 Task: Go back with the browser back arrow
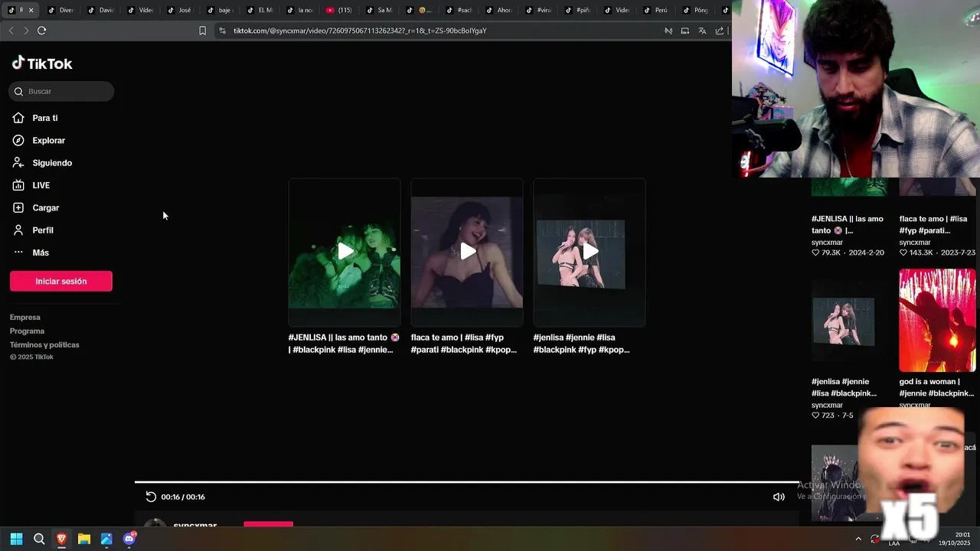[x=11, y=31]
